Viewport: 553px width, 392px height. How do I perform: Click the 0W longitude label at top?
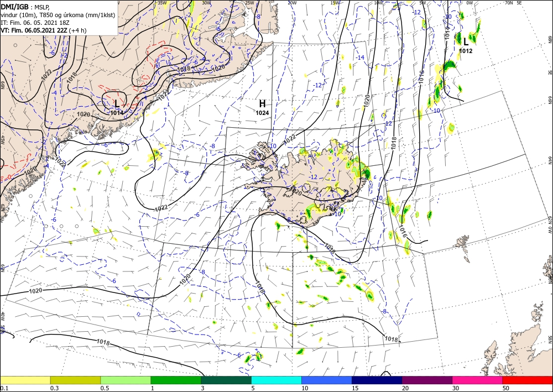469,3
